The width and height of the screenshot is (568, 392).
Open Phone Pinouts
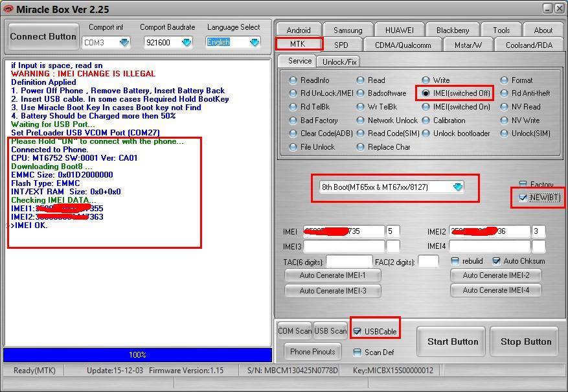click(313, 351)
